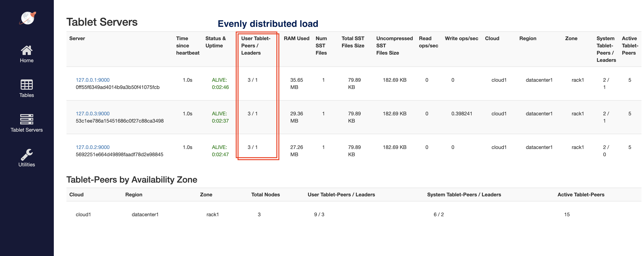Image resolution: width=644 pixels, height=256 pixels.
Task: Click the Tablet Servers page heading
Action: (102, 22)
